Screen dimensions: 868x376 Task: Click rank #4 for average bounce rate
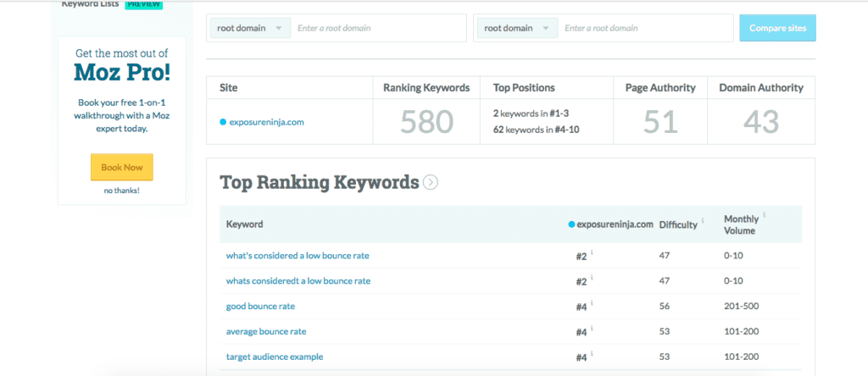click(581, 332)
